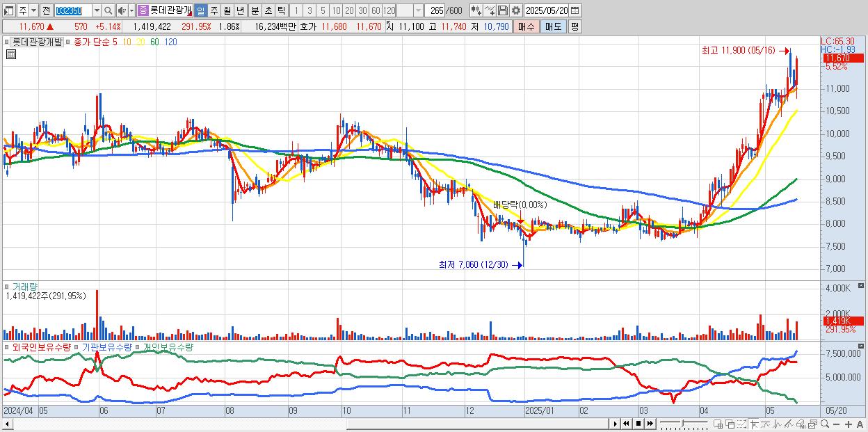Toggle the checkbox beside 종가 단순 moving average
This screenshot has height=432, width=868.
(68, 42)
